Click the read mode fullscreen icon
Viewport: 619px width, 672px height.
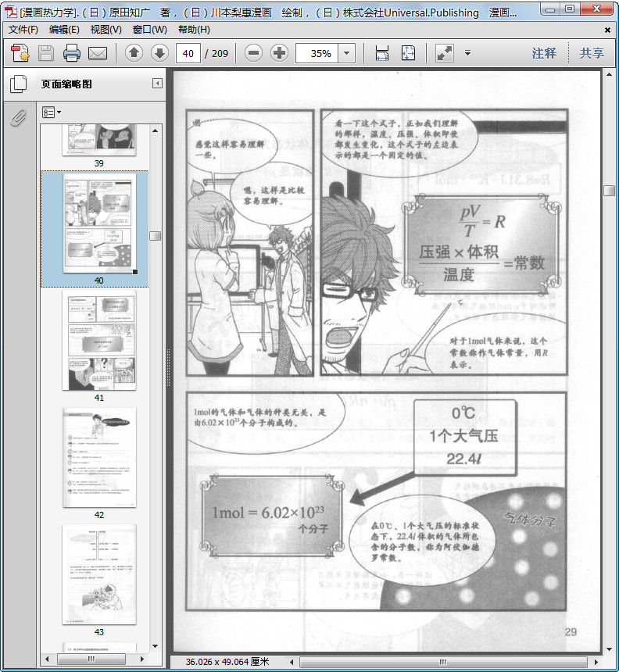pyautogui.click(x=445, y=53)
